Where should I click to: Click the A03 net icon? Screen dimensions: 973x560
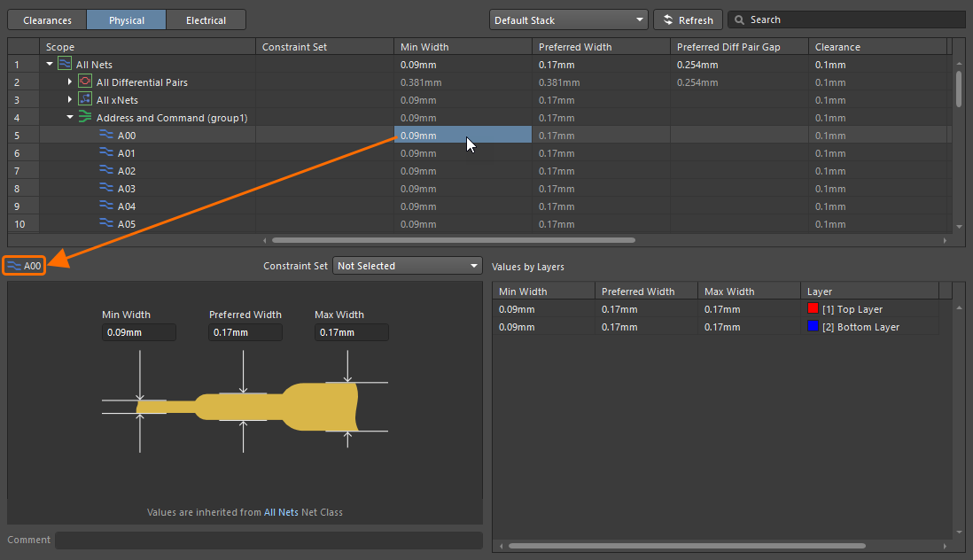tap(106, 189)
